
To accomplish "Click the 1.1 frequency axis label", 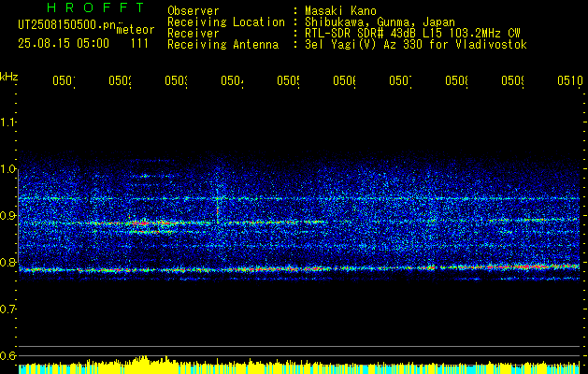I will pos(7,122).
